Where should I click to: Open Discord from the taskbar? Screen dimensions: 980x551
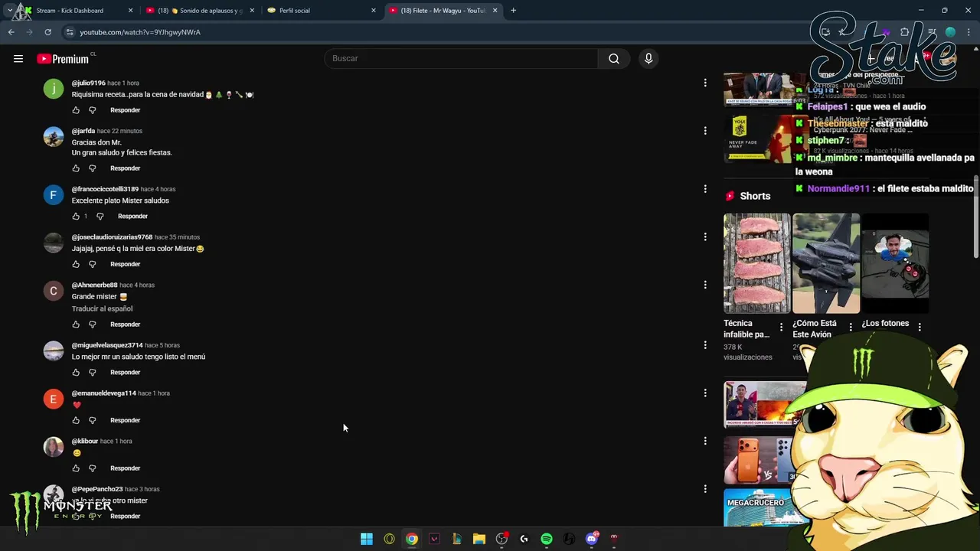(591, 539)
